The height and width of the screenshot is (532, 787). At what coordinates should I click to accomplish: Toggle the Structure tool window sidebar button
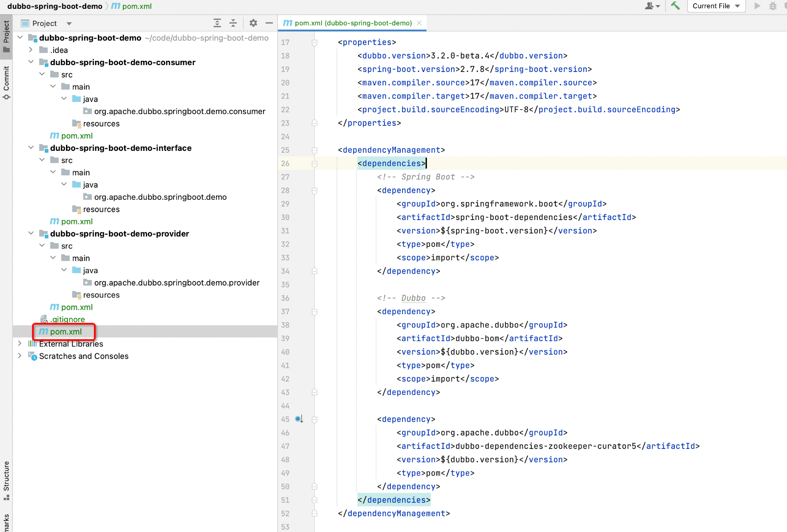[6, 480]
